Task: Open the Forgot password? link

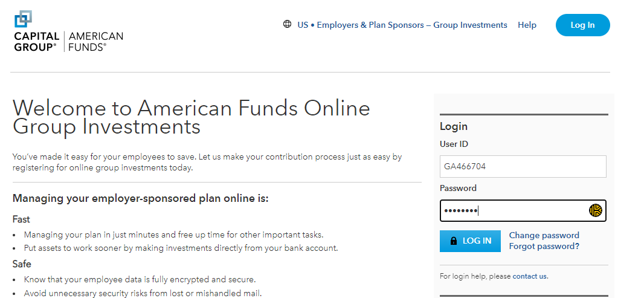Action: (x=544, y=246)
